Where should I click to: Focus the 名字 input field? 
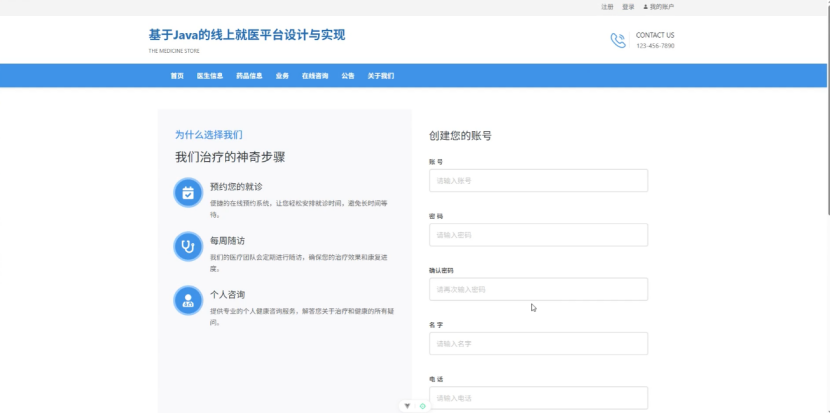538,344
